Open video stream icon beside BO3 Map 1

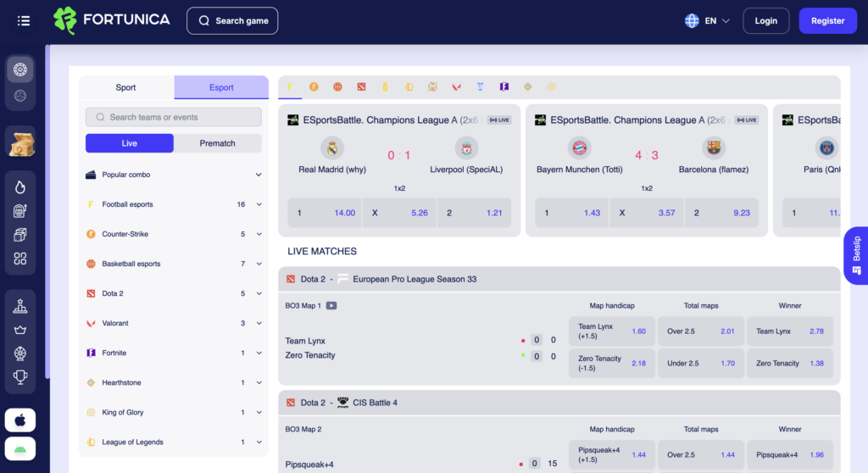click(x=331, y=306)
